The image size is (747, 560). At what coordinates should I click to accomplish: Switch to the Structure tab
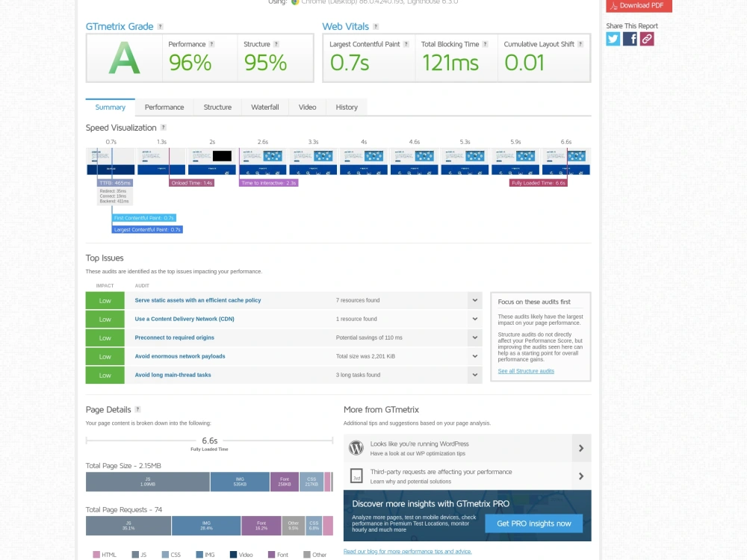[217, 107]
